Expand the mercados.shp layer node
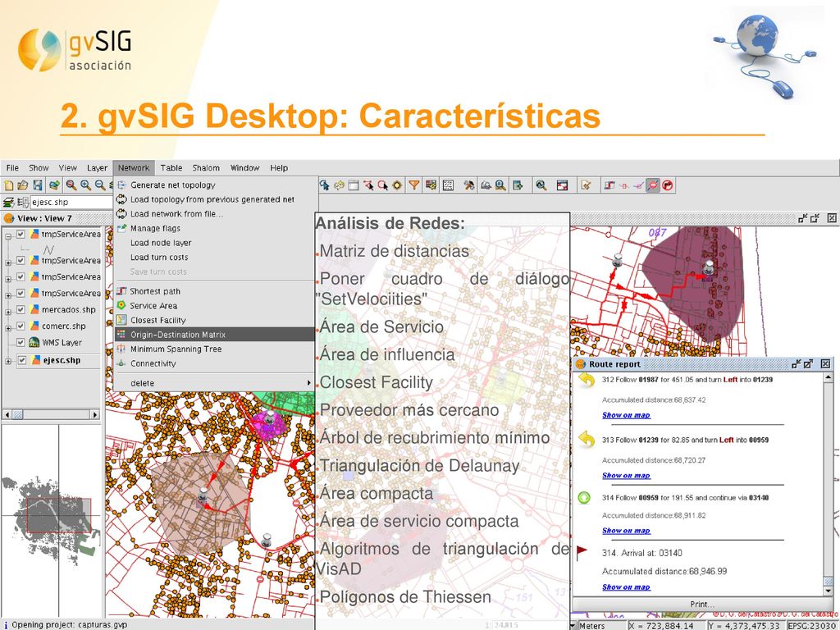The width and height of the screenshot is (840, 630). click(8, 311)
